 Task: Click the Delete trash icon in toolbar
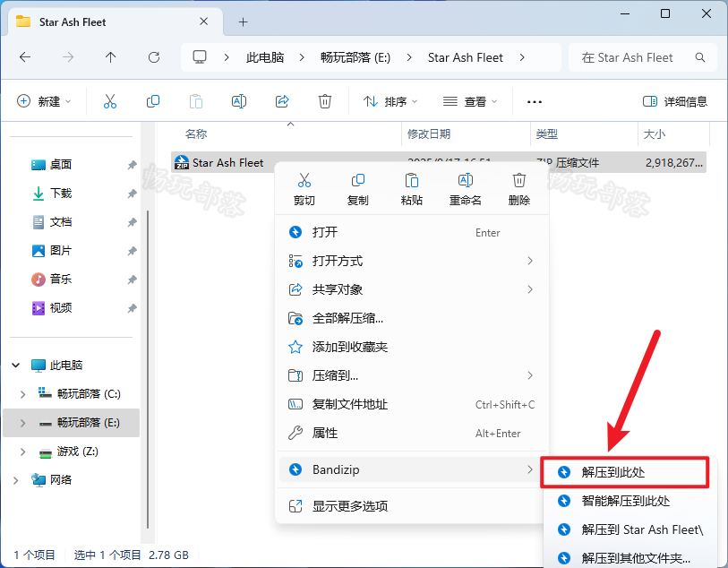click(x=324, y=101)
